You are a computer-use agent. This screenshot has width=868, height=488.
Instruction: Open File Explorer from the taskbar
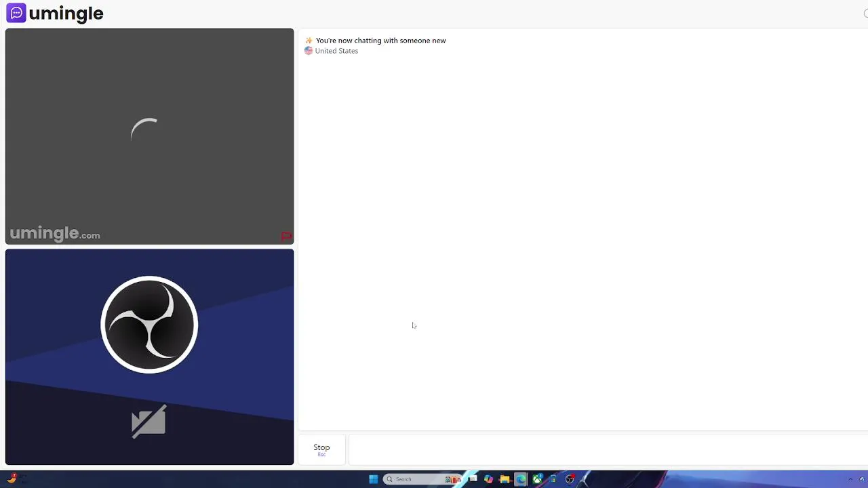(505, 479)
